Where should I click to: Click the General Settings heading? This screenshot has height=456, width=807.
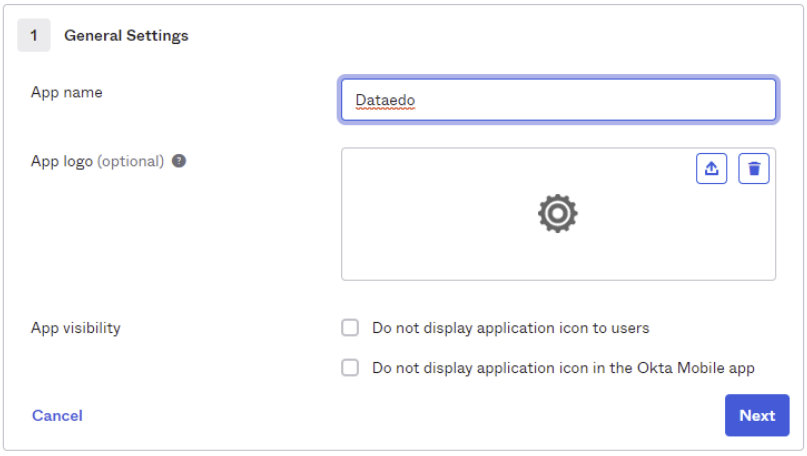[126, 35]
